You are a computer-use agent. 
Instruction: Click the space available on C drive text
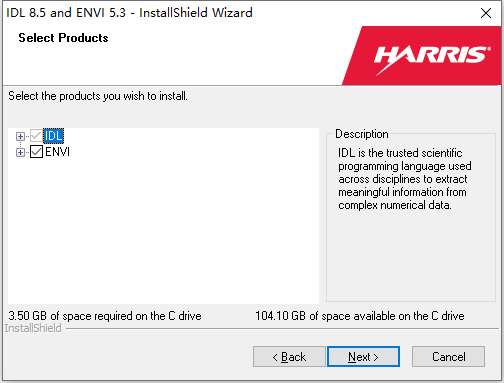tap(360, 316)
